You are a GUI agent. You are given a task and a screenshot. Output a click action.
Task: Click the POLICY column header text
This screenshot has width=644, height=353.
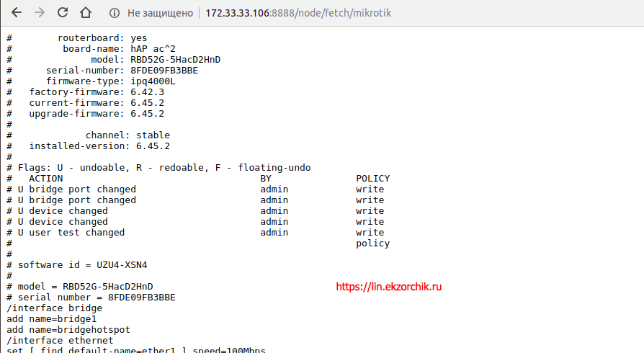(x=372, y=178)
